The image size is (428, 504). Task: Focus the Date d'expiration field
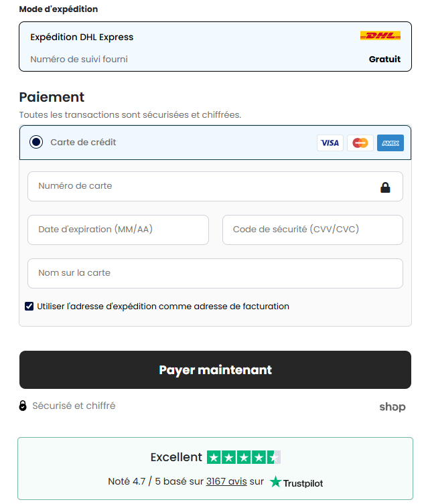[x=118, y=230]
